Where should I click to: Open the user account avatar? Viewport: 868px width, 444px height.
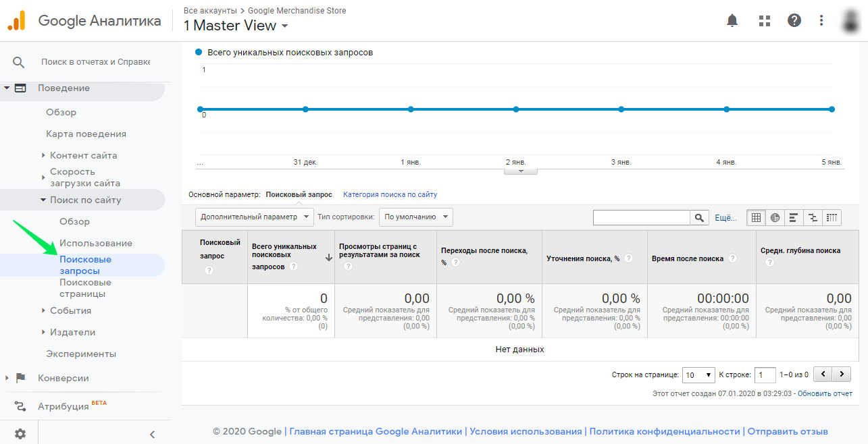point(851,20)
